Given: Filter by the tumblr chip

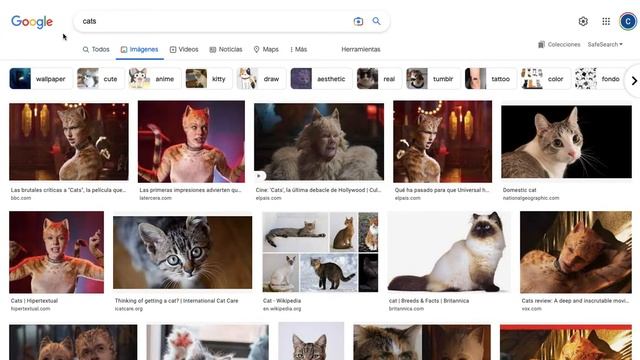Looking at the screenshot, I should coord(433,79).
